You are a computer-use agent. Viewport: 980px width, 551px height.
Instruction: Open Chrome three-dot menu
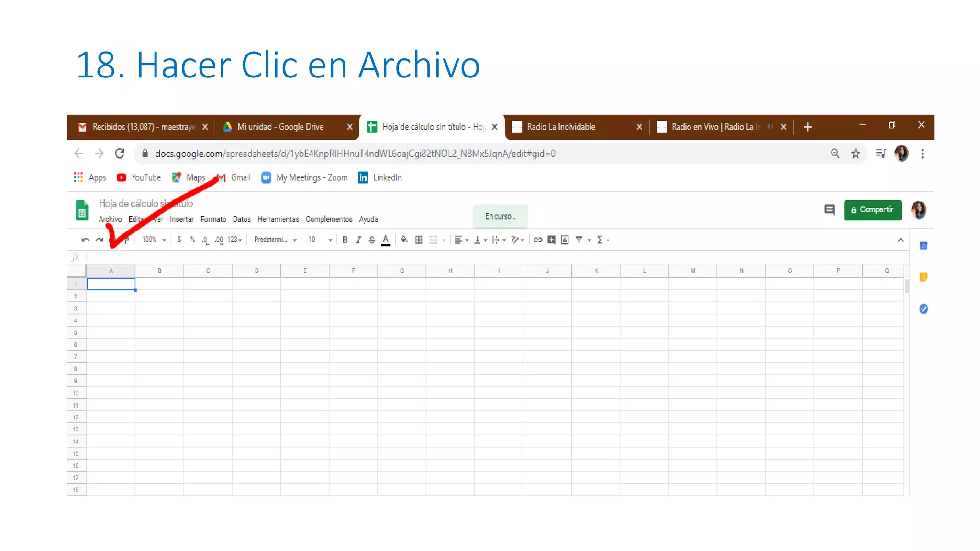[x=922, y=154]
